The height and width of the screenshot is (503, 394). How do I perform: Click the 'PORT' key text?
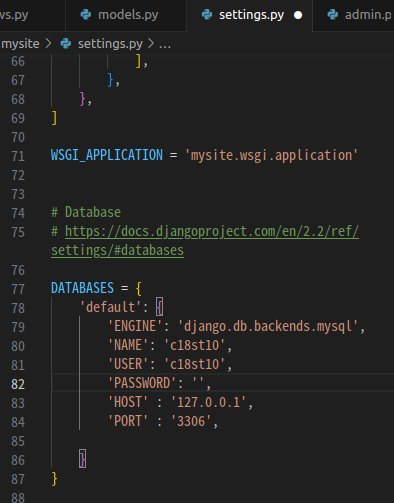[128, 421]
